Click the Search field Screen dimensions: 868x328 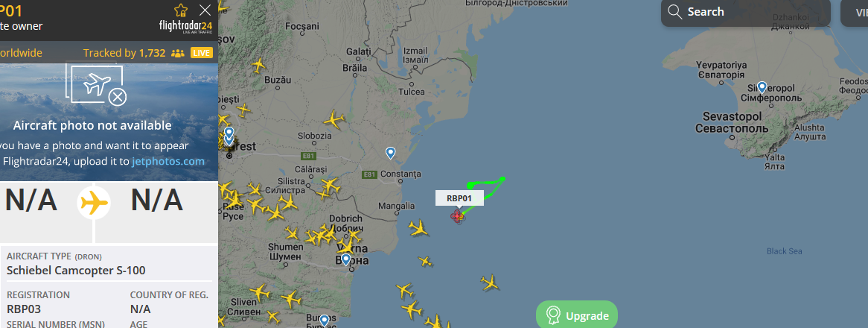pyautogui.click(x=746, y=12)
